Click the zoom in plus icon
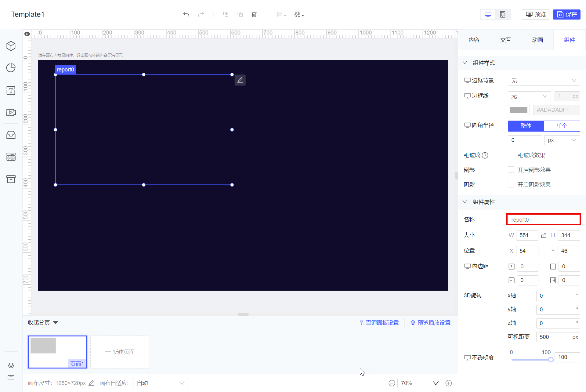 pyautogui.click(x=449, y=383)
